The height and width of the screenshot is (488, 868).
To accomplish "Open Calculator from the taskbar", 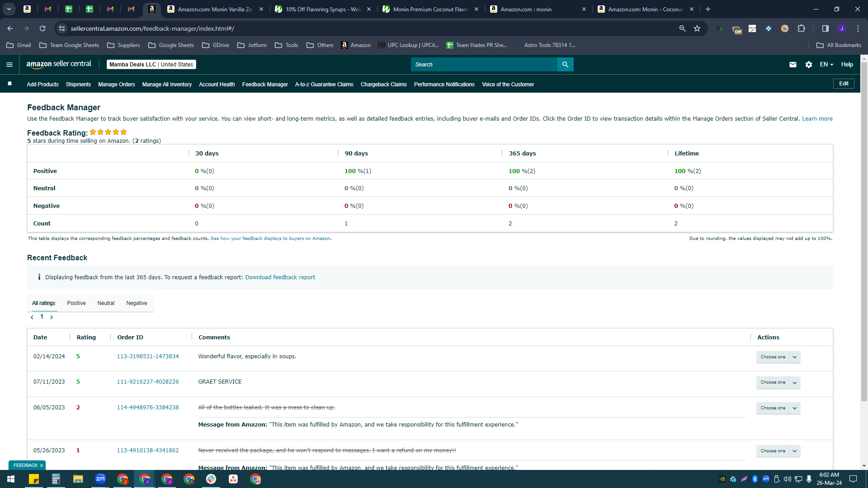I will tap(56, 479).
